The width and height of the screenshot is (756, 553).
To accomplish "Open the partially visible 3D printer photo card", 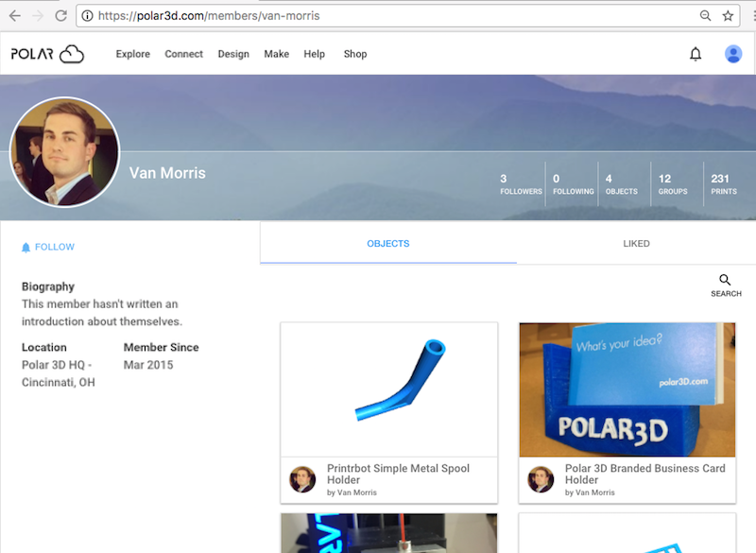I will 389,533.
